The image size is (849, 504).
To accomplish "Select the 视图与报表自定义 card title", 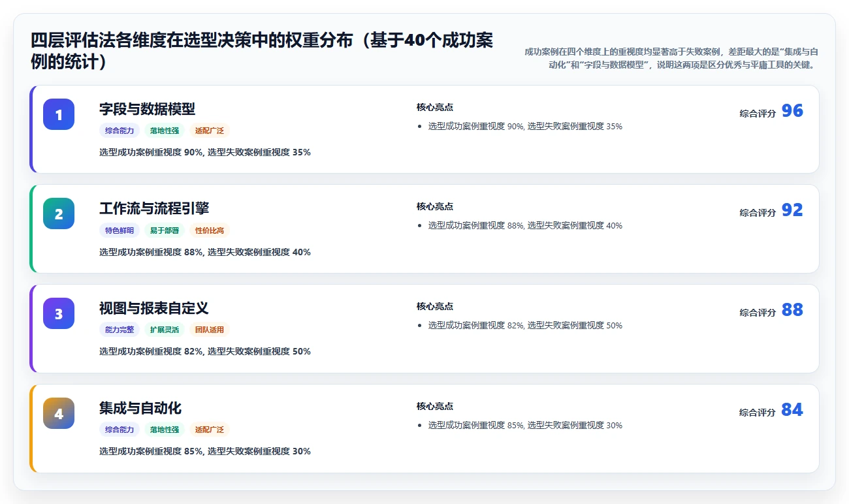I will (154, 308).
